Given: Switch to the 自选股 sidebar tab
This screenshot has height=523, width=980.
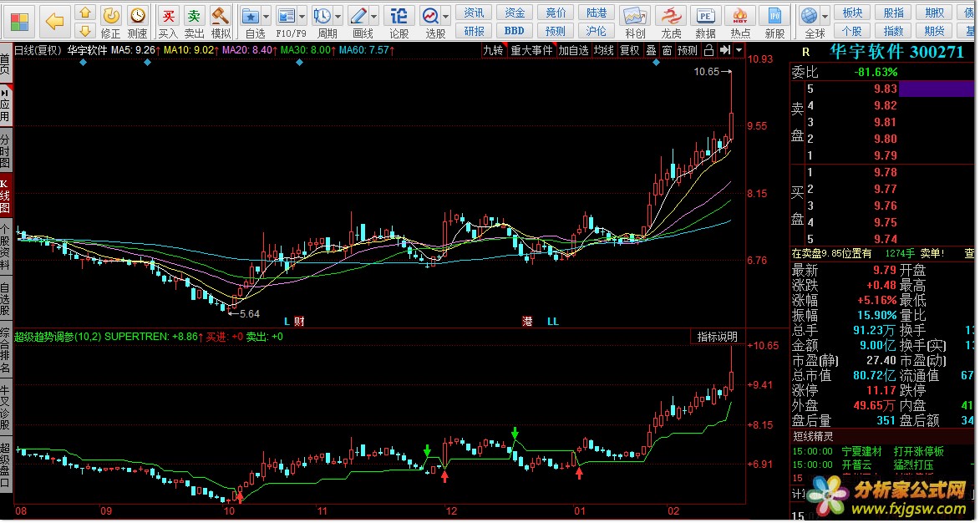Looking at the screenshot, I should (6, 300).
